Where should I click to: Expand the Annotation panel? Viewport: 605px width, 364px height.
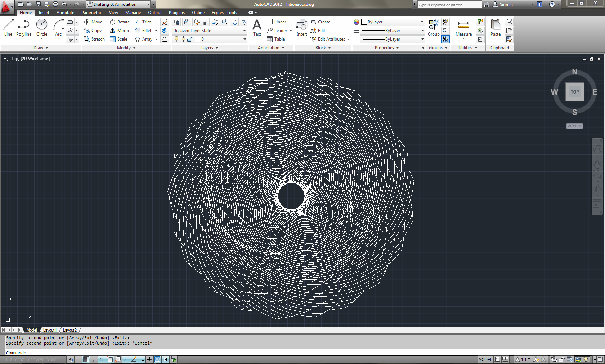[271, 48]
